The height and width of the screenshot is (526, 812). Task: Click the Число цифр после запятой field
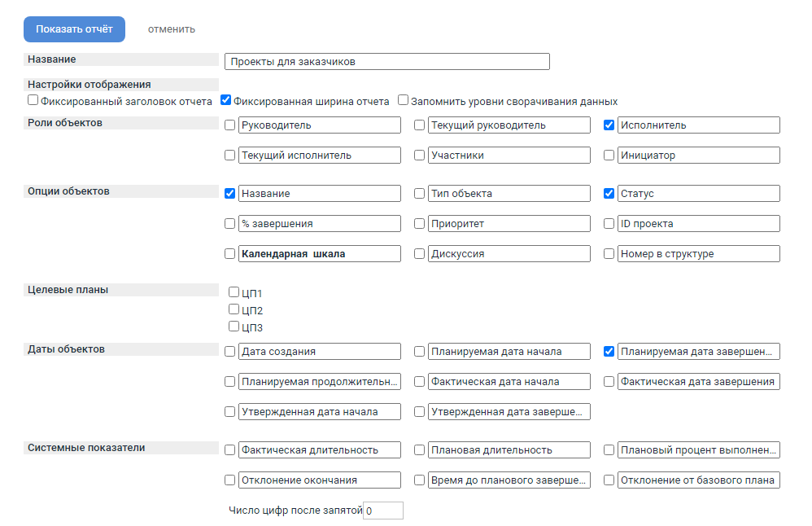click(382, 511)
